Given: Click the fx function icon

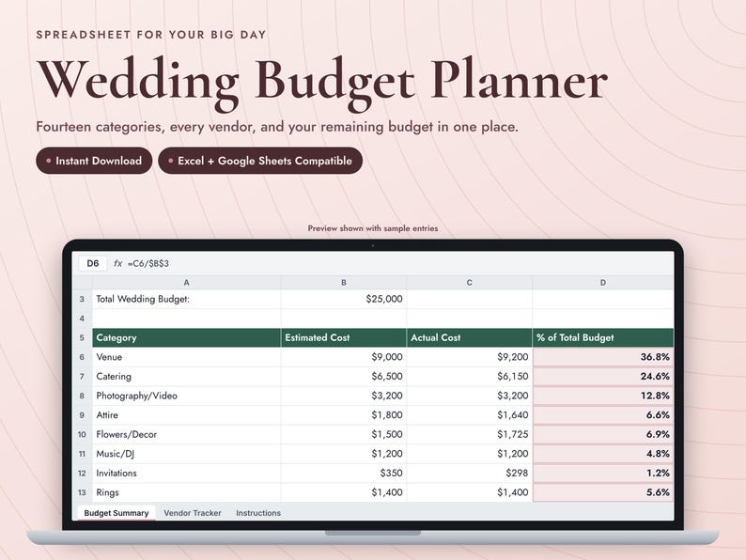Looking at the screenshot, I should [117, 263].
